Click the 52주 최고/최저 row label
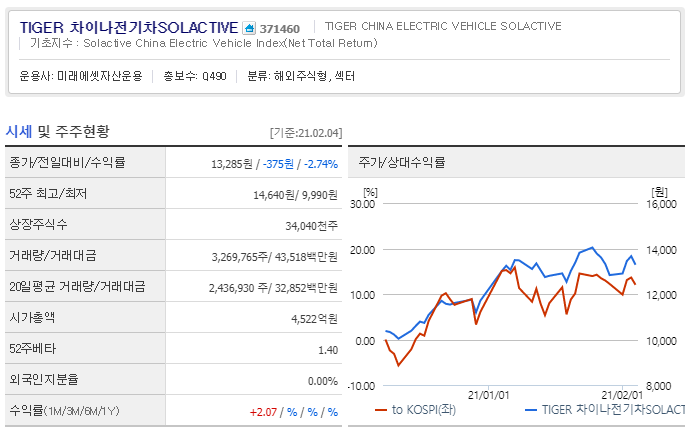Image resolution: width=697 pixels, height=434 pixels. pos(48,193)
